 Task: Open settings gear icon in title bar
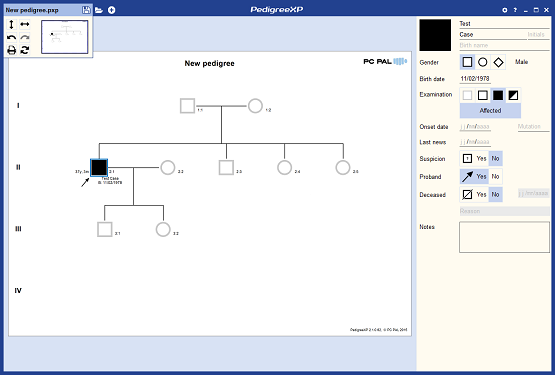pyautogui.click(x=505, y=10)
